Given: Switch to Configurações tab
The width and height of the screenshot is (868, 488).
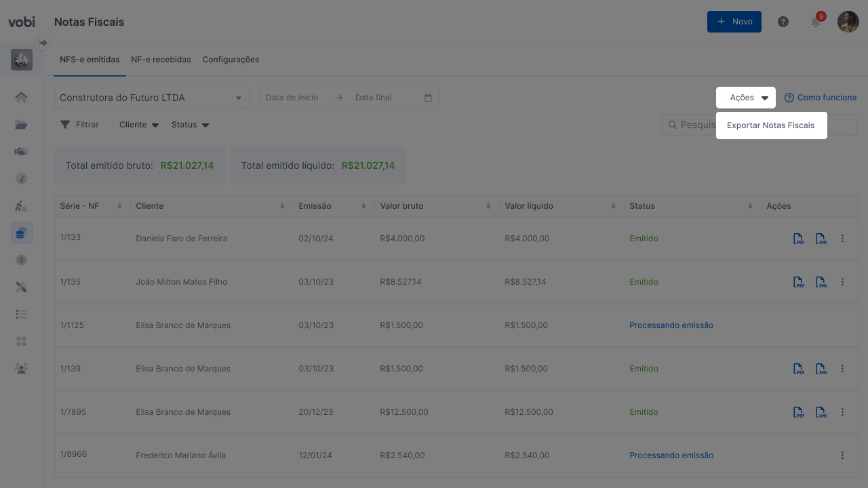Looking at the screenshot, I should coord(231,60).
